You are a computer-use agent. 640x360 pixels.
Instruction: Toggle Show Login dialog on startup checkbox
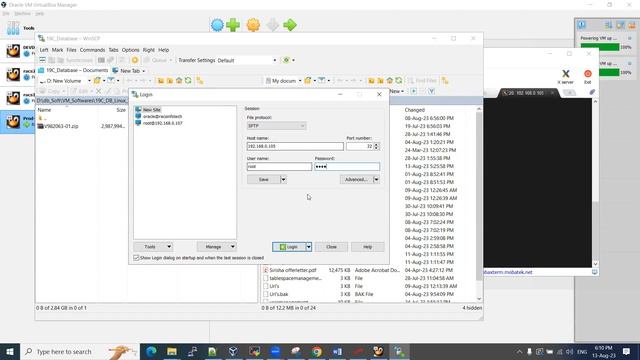pos(136,258)
